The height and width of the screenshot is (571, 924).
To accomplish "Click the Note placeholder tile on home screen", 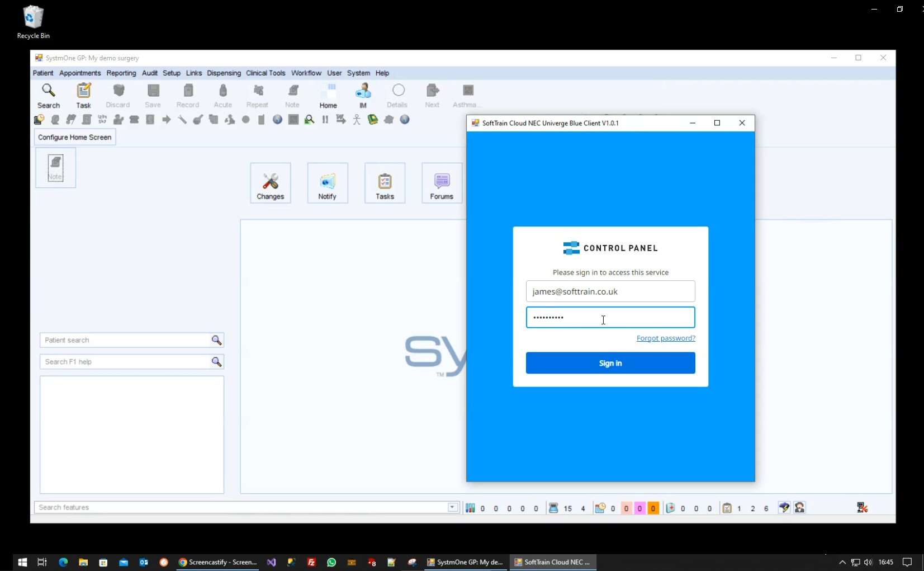I will point(55,167).
